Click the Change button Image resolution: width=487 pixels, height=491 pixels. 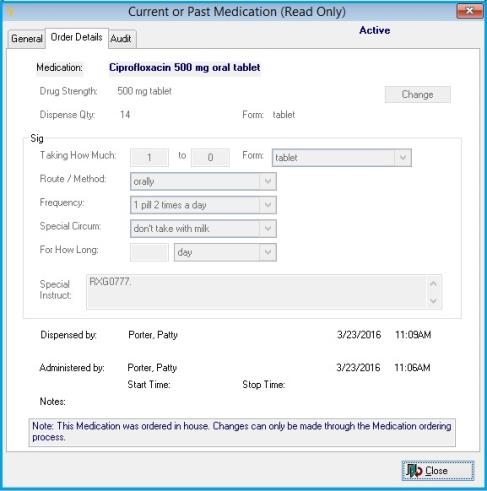(418, 95)
